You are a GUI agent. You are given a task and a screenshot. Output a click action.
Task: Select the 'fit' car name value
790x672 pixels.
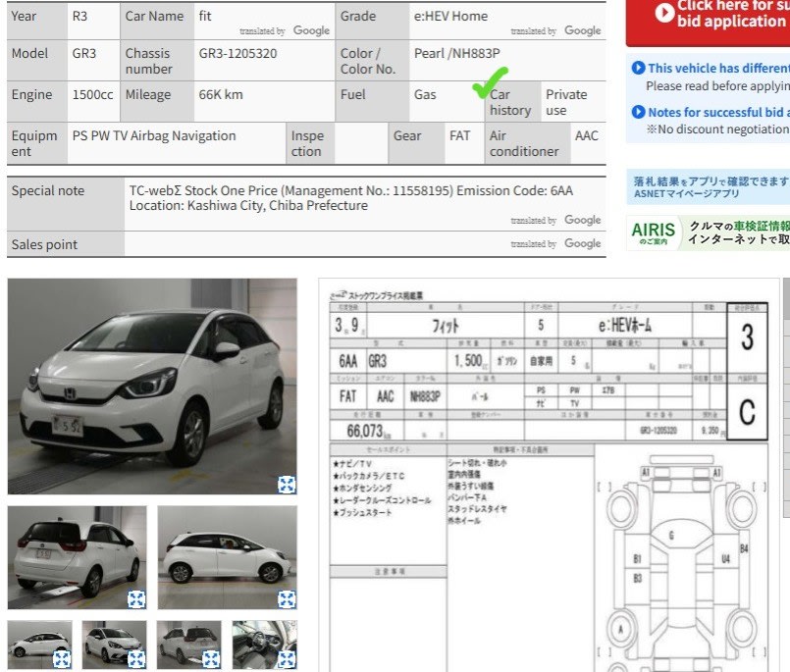coord(205,16)
